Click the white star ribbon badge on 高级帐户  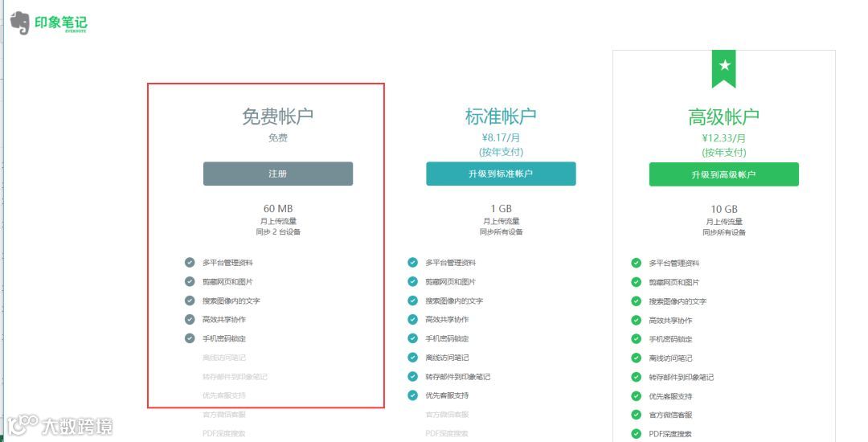[724, 68]
